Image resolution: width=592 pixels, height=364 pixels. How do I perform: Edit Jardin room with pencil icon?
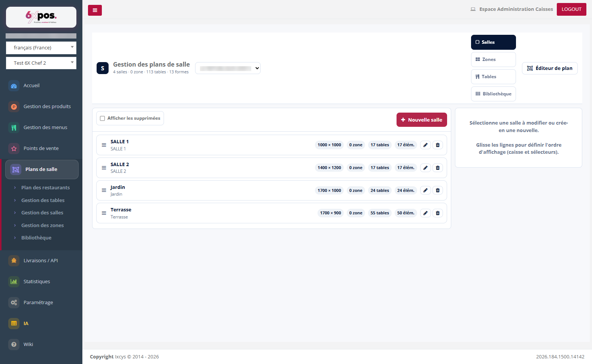coord(425,190)
